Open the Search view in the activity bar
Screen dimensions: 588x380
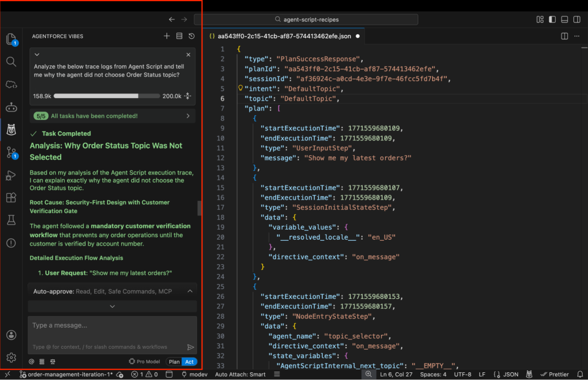[11, 61]
